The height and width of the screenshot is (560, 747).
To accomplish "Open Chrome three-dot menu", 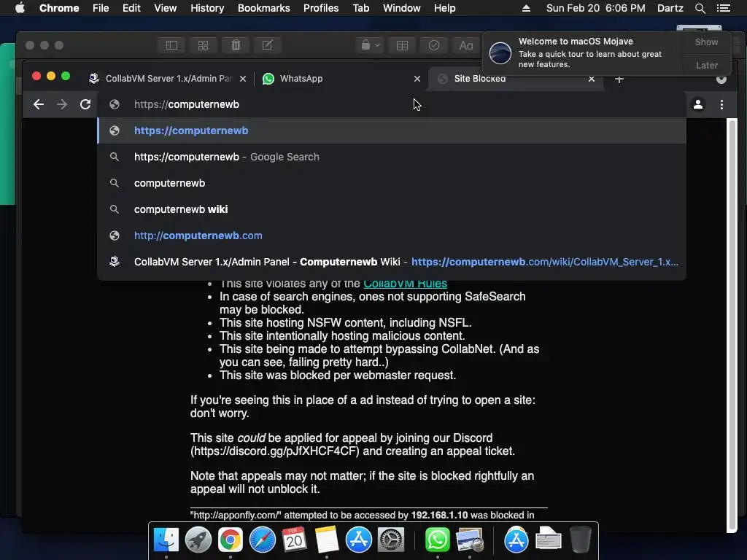I will pyautogui.click(x=721, y=104).
